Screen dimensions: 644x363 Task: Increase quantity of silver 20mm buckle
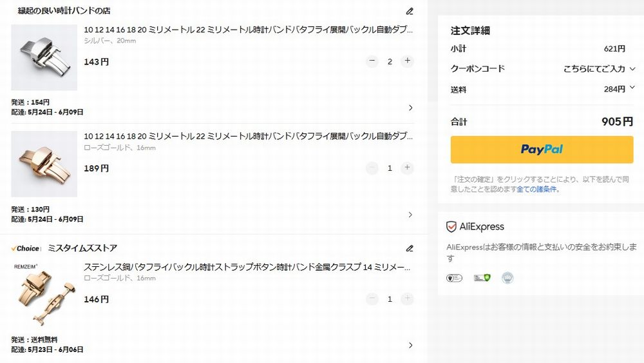click(407, 61)
